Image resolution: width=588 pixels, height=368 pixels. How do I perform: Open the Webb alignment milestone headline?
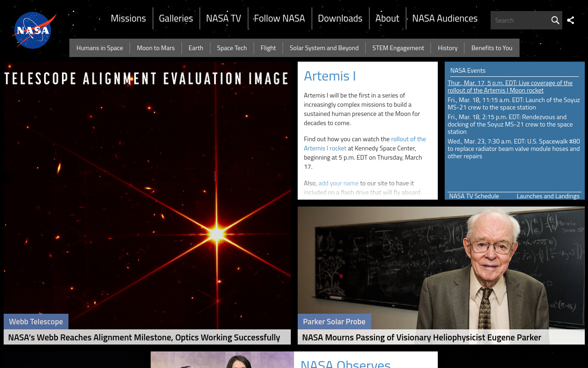144,337
